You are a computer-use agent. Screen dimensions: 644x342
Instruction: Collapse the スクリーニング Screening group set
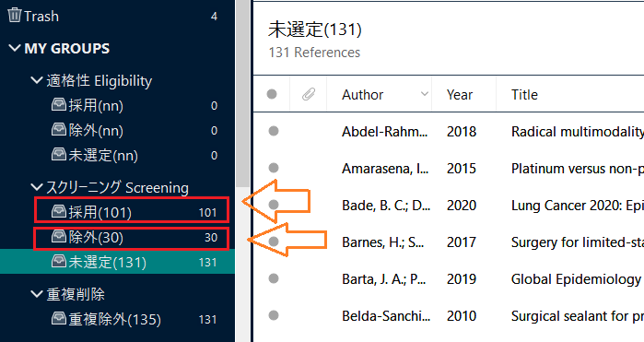pyautogui.click(x=37, y=187)
